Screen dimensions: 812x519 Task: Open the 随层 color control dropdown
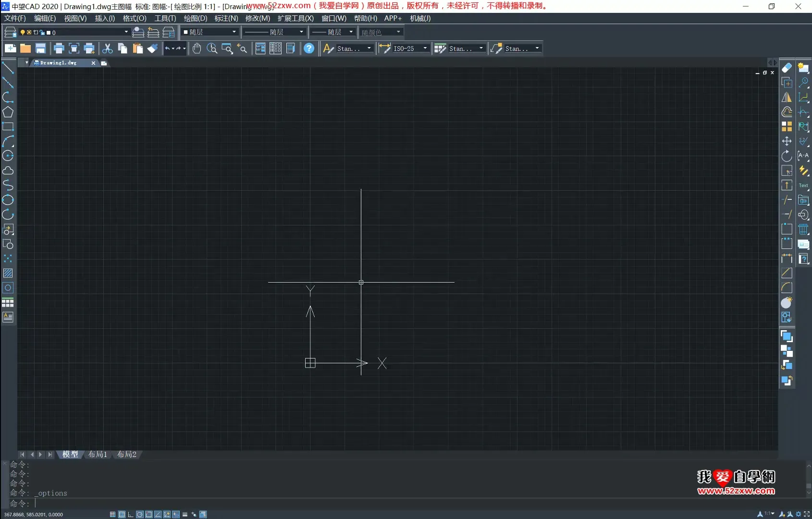[234, 32]
